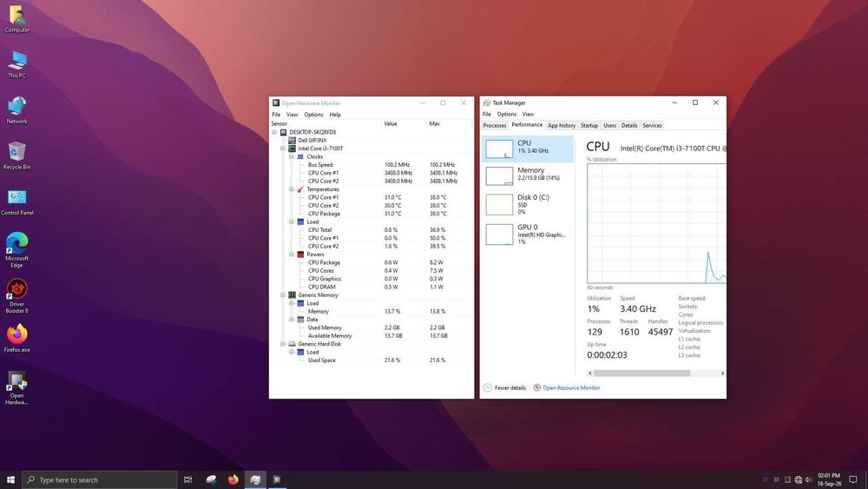Switch to the App history tab
This screenshot has height=489, width=868.
pos(562,126)
